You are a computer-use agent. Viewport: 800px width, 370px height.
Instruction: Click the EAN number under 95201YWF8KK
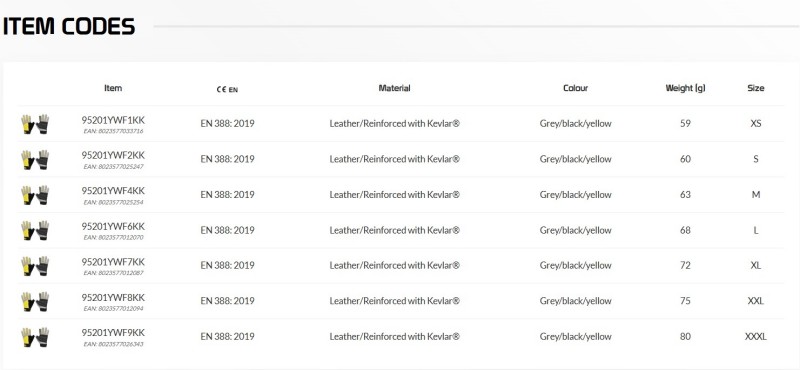[113, 308]
